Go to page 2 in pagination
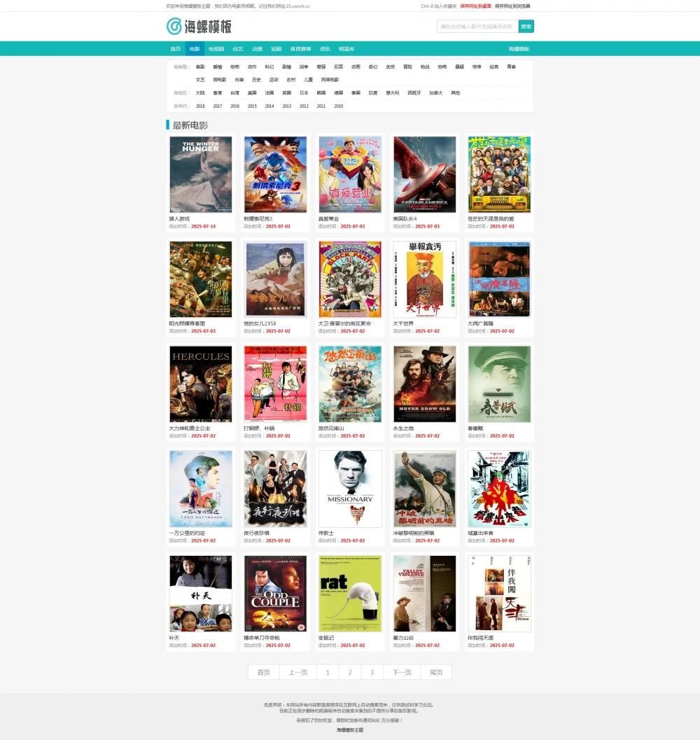 (x=350, y=673)
